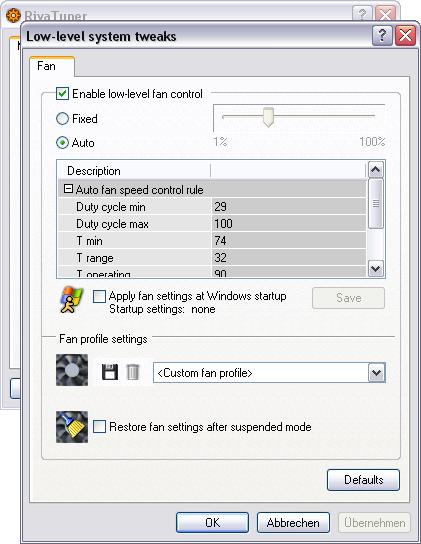Check Restore fan settings after suspended mode

(x=99, y=427)
